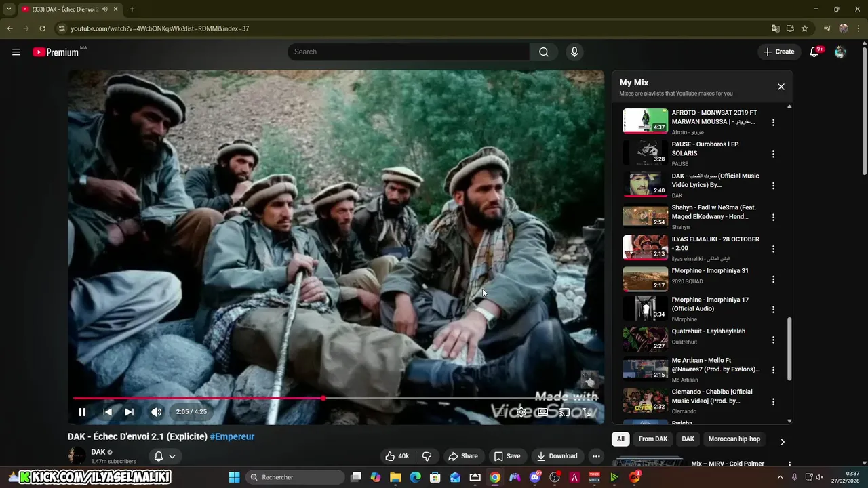Click the #Empereur hashtag link
868x488 pixels.
[x=232, y=437]
